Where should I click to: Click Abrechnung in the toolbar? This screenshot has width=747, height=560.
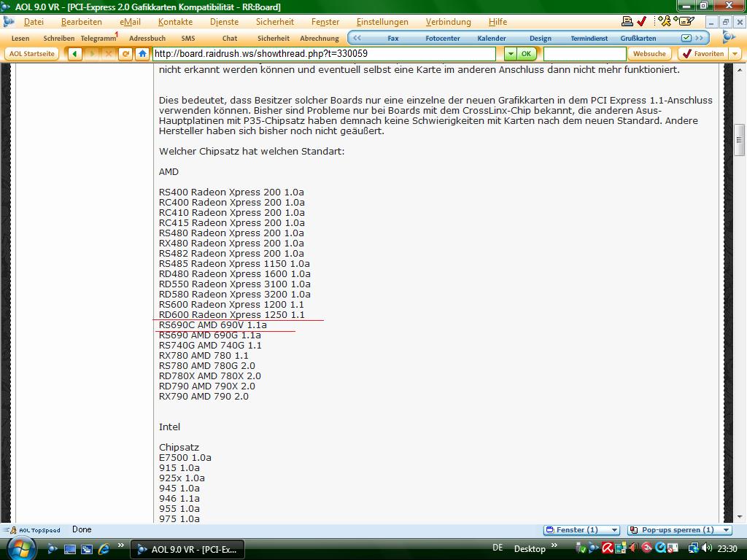(320, 39)
